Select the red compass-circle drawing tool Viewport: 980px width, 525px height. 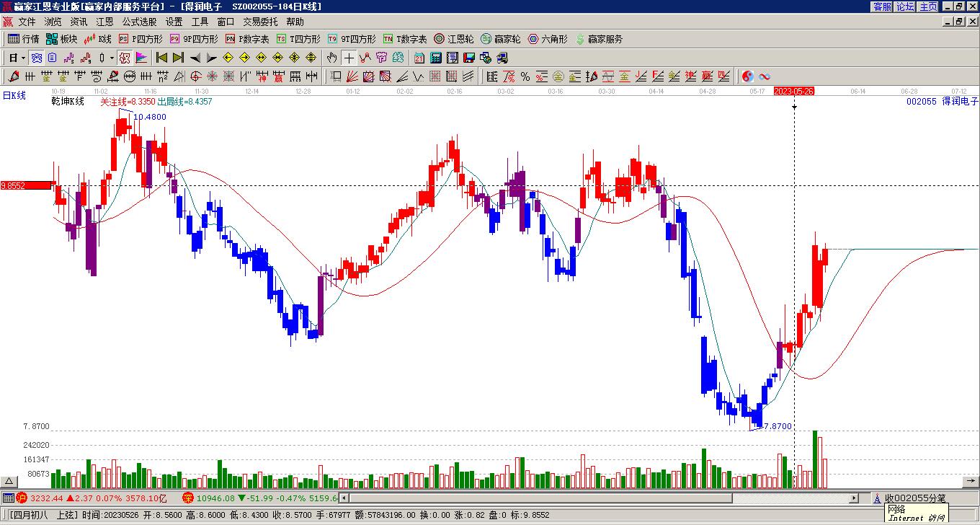(x=195, y=76)
